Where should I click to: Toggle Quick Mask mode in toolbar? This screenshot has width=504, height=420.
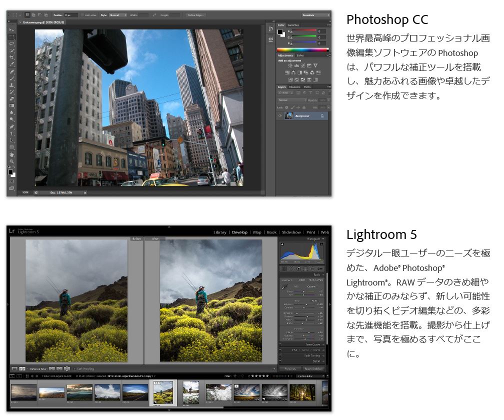click(11, 181)
